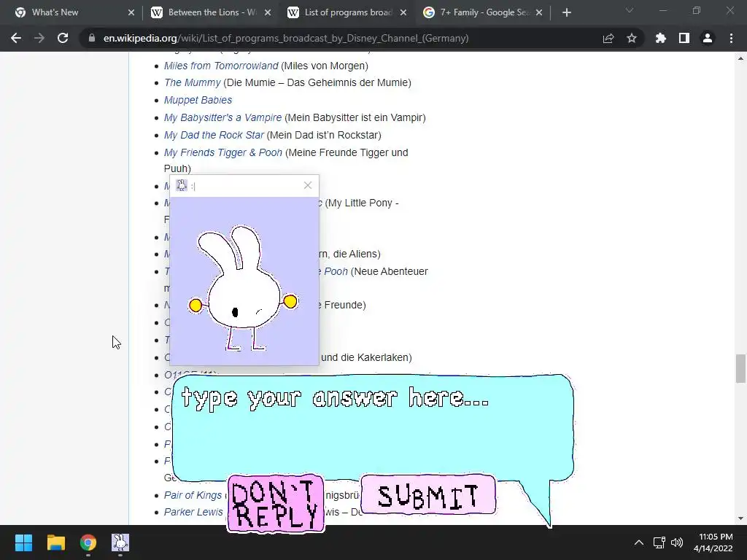Screen dimensions: 747x560
Task: Switch to 7+ Family Google Search tab
Action: [483, 12]
